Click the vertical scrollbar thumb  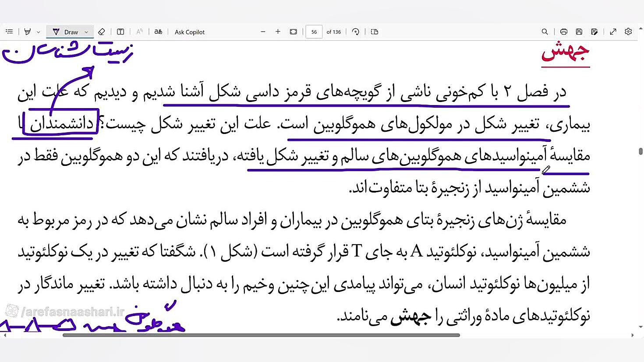640,151
